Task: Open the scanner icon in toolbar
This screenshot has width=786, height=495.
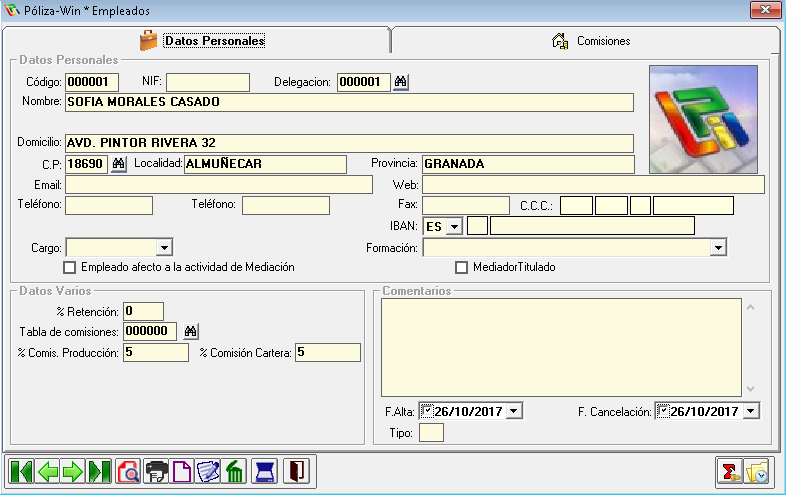Action: (x=264, y=471)
